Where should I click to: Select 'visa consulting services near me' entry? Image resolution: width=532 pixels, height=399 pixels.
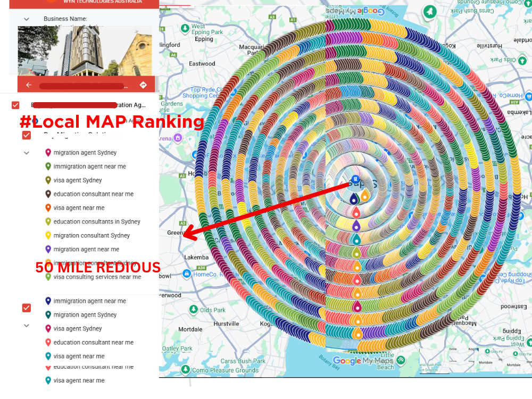pyautogui.click(x=97, y=277)
